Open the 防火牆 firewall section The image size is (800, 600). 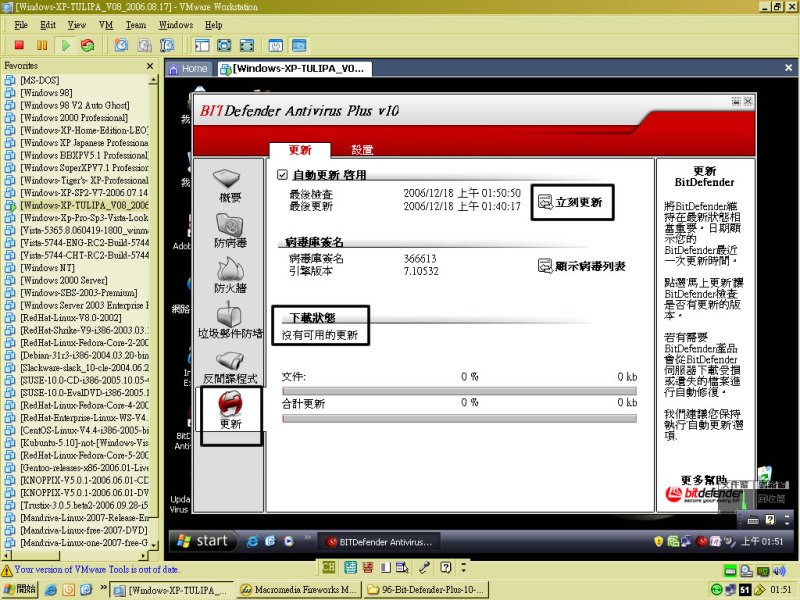click(x=230, y=276)
